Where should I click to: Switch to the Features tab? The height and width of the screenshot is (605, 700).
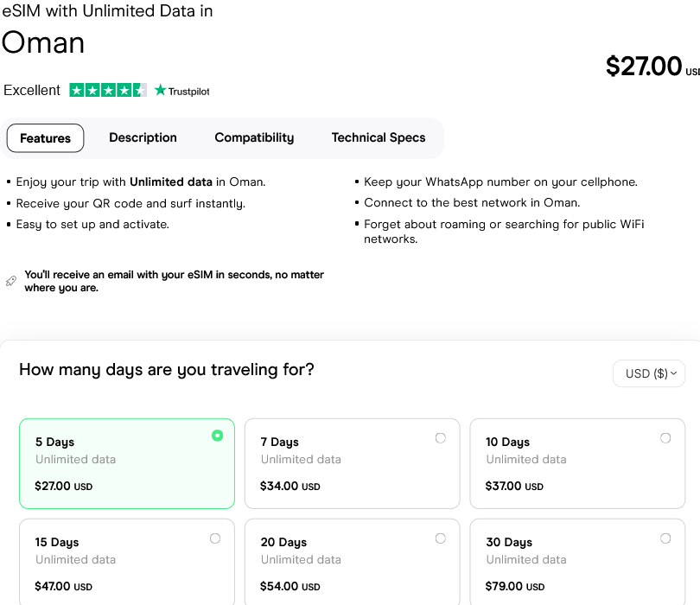pyautogui.click(x=45, y=138)
